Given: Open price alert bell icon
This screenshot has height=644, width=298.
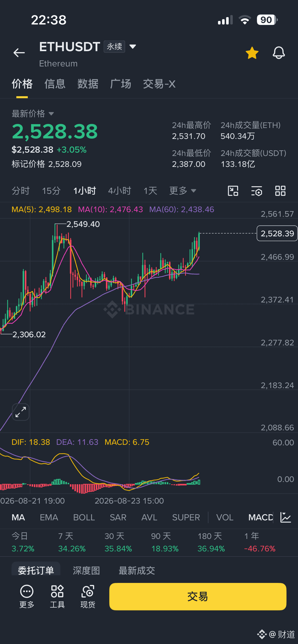Looking at the screenshot, I should pyautogui.click(x=279, y=53).
